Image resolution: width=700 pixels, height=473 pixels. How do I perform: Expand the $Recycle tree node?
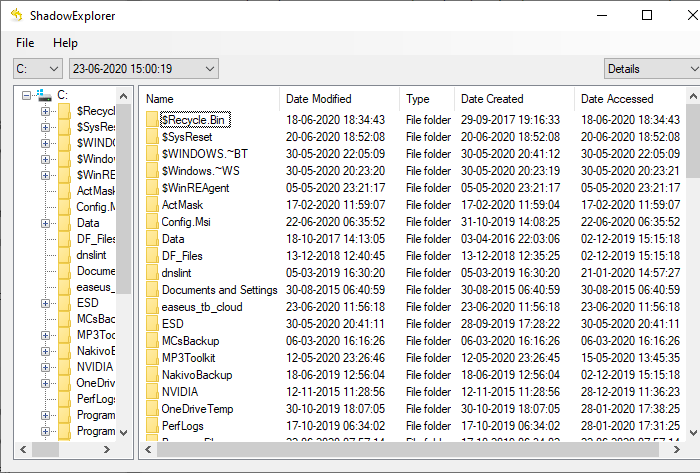coord(45,111)
